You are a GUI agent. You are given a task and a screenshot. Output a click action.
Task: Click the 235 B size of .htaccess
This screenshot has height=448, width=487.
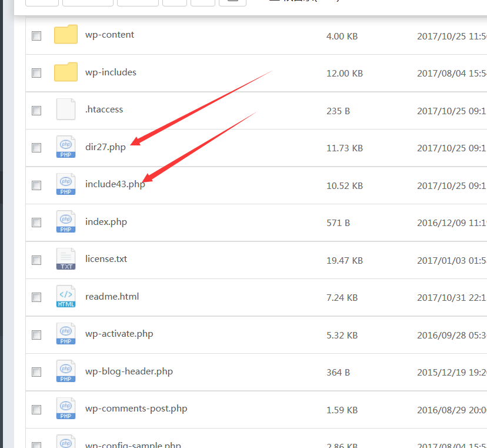click(338, 111)
